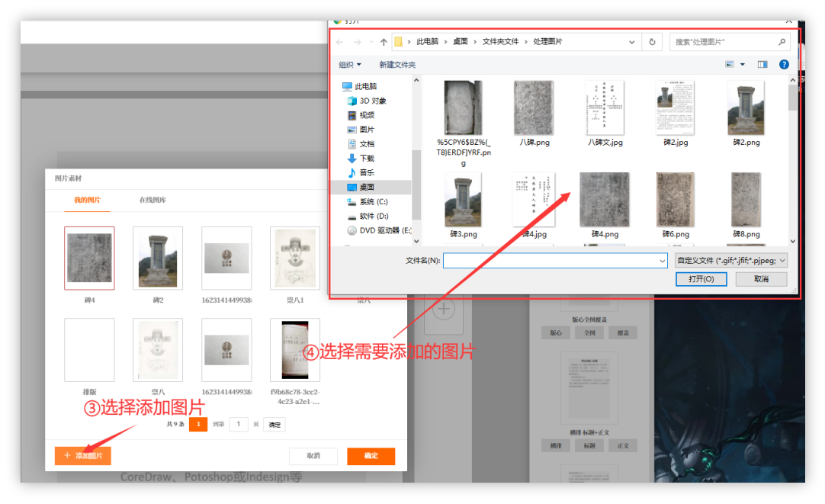Screen dimensions: 825x504
Task: Cancel the file open dialog with 取消
Action: click(762, 279)
